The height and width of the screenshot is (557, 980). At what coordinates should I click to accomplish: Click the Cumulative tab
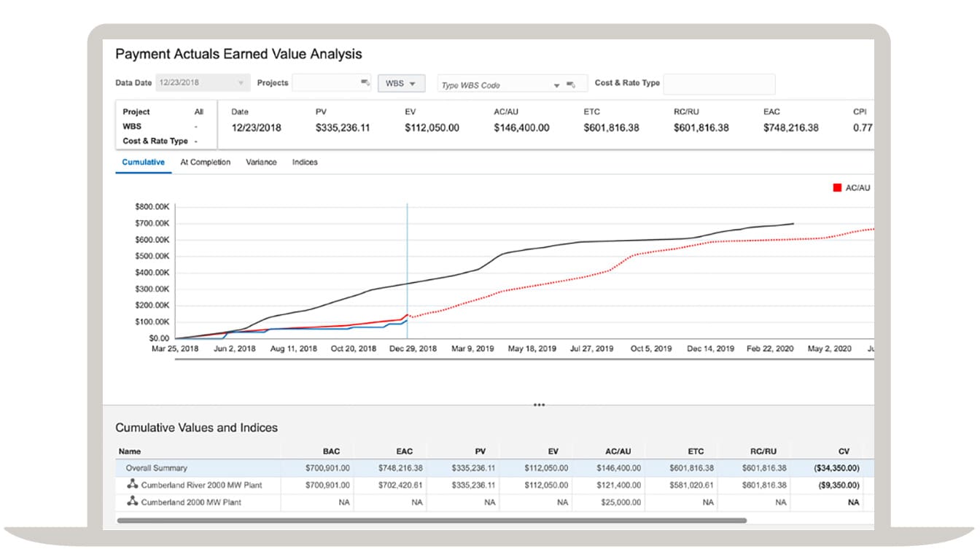coord(143,162)
